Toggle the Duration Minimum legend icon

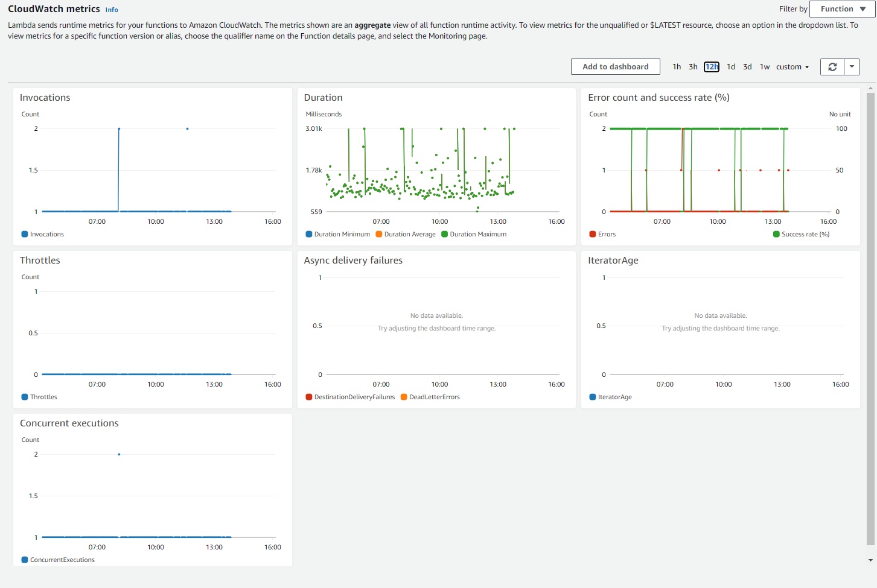(309, 234)
